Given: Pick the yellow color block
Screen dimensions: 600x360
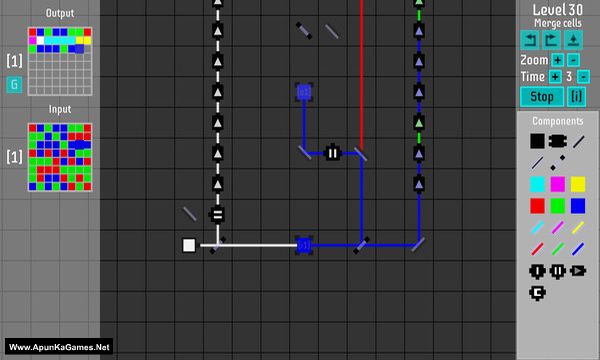Looking at the screenshot, I should 578,184.
